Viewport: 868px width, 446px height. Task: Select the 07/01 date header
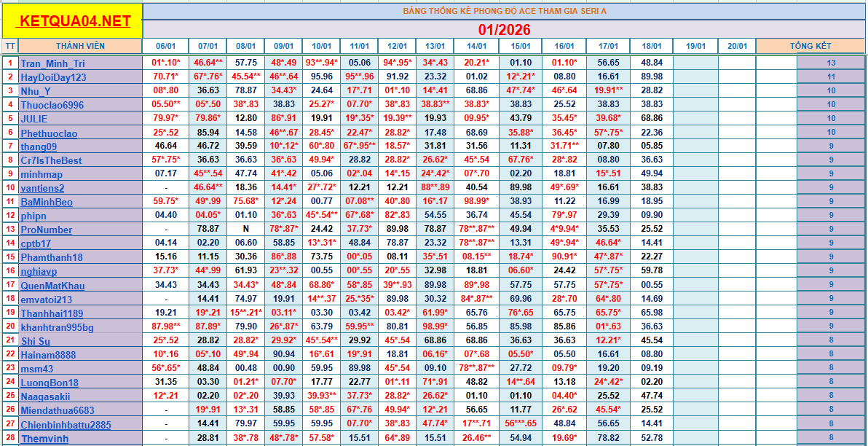207,47
